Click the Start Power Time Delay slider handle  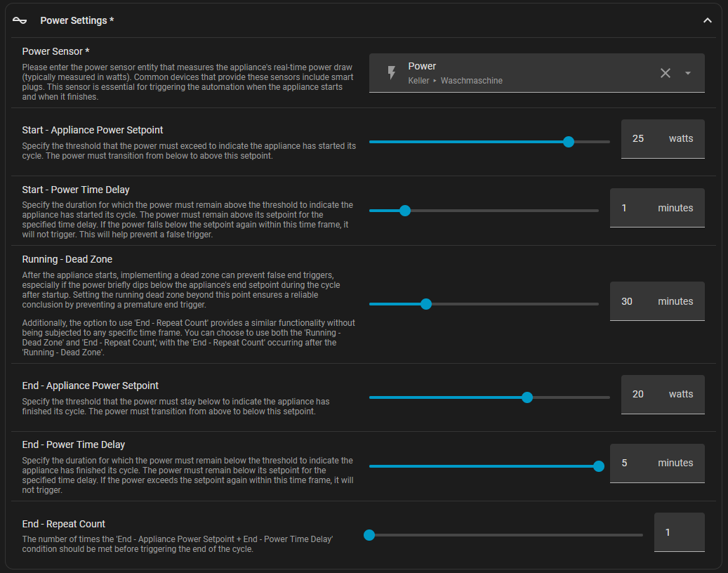coord(404,210)
